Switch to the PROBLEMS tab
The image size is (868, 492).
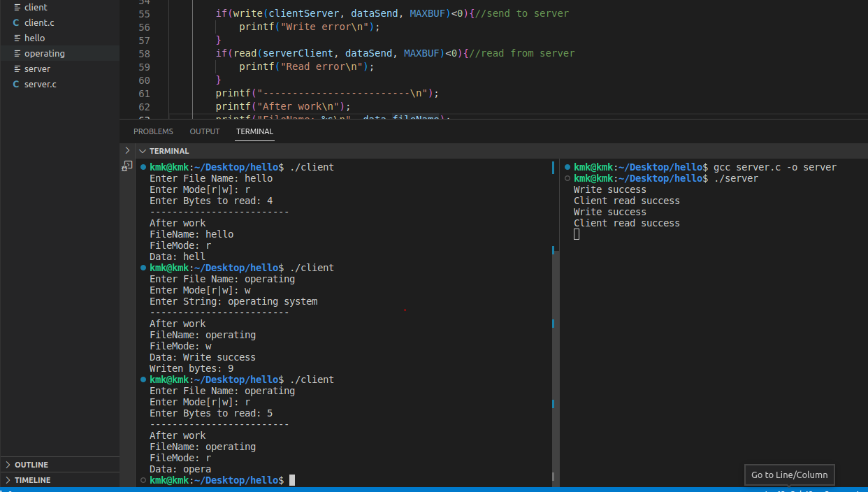153,131
